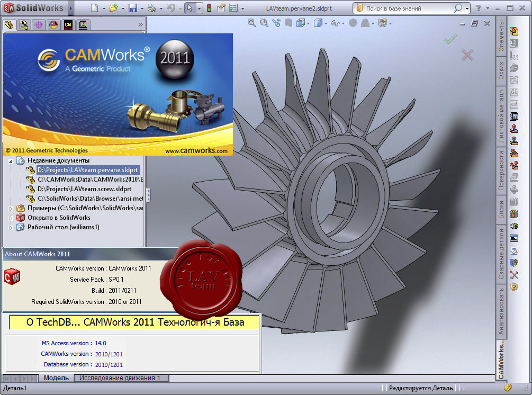Expand the SolidWorks menu flyout arrow

point(70,8)
